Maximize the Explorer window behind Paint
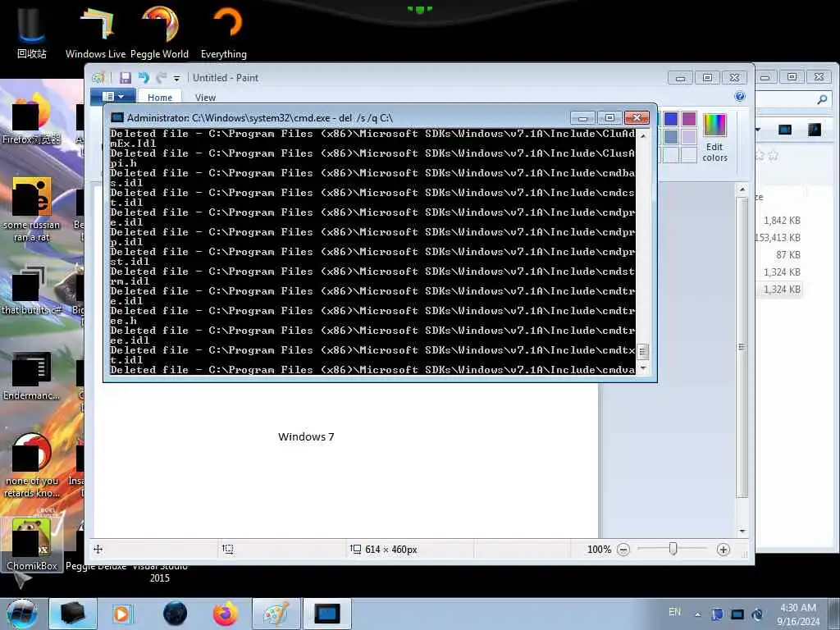 click(792, 77)
